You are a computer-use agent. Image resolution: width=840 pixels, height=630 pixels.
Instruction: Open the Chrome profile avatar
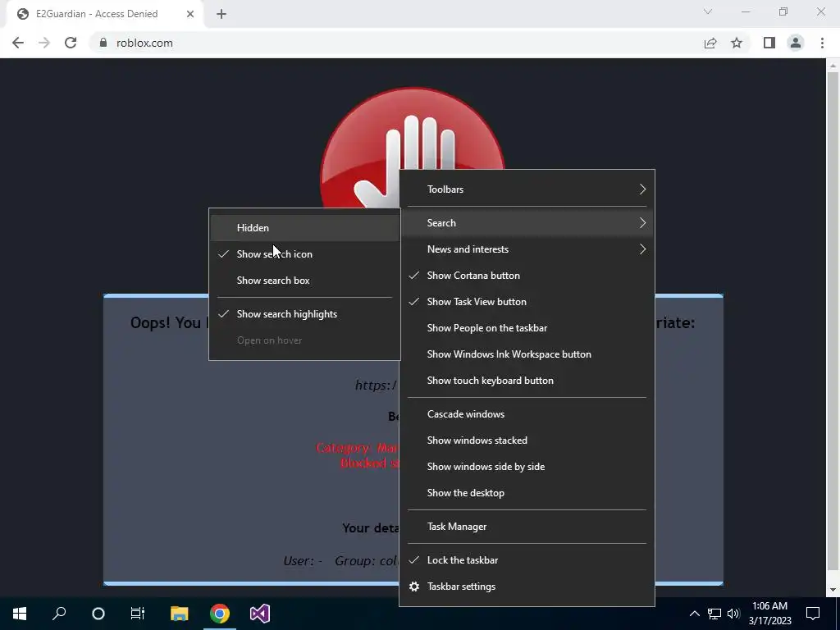[x=796, y=43]
